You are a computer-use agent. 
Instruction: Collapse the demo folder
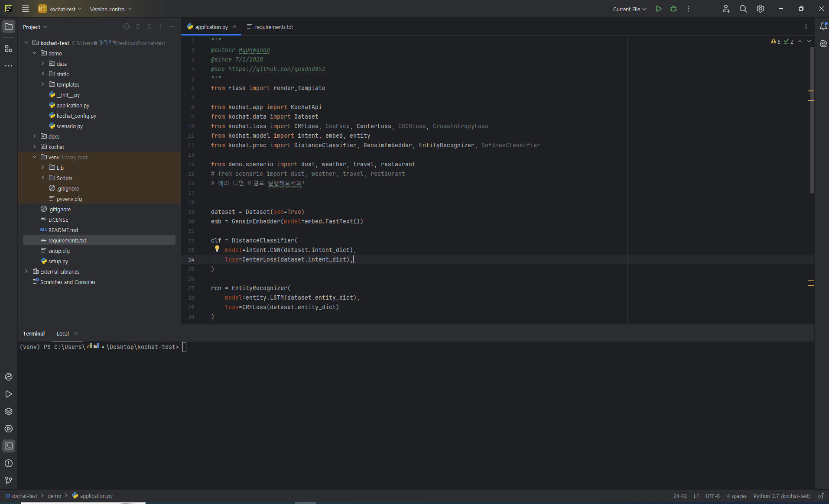(35, 53)
